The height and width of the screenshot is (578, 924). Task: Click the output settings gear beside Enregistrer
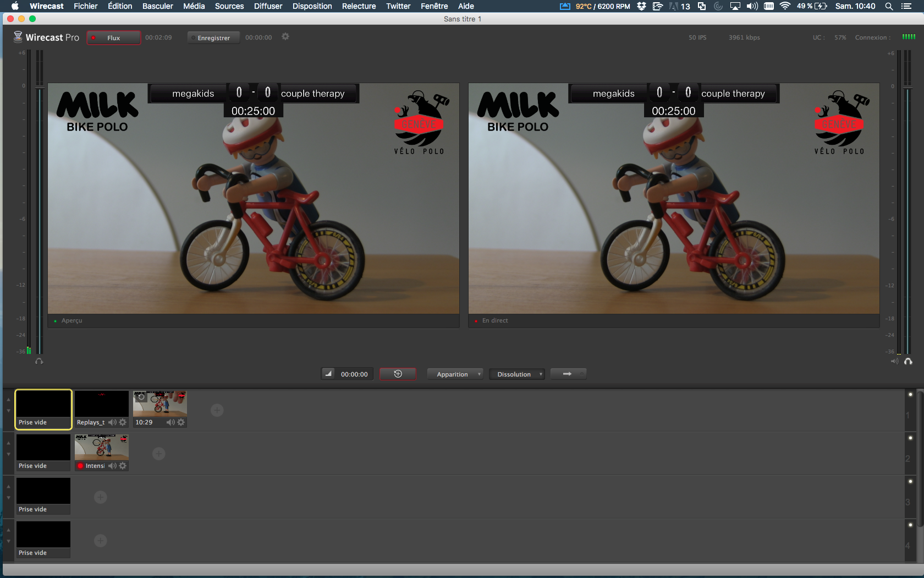coord(285,37)
